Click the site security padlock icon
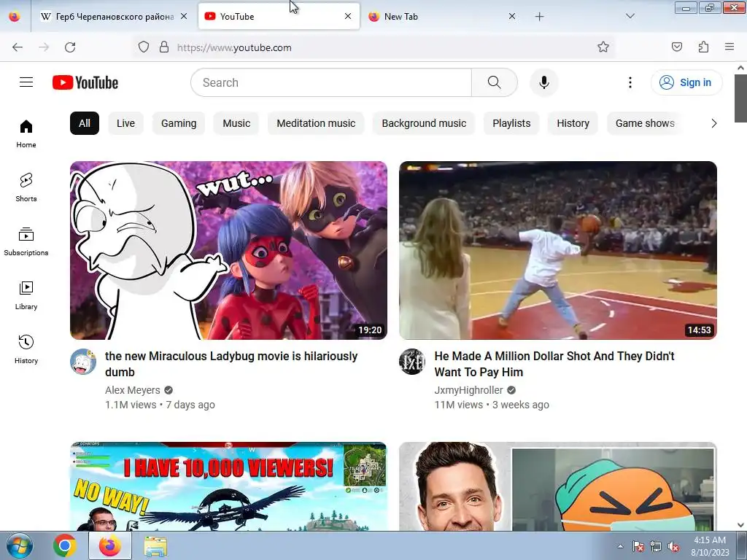The image size is (747, 560). coord(164,47)
